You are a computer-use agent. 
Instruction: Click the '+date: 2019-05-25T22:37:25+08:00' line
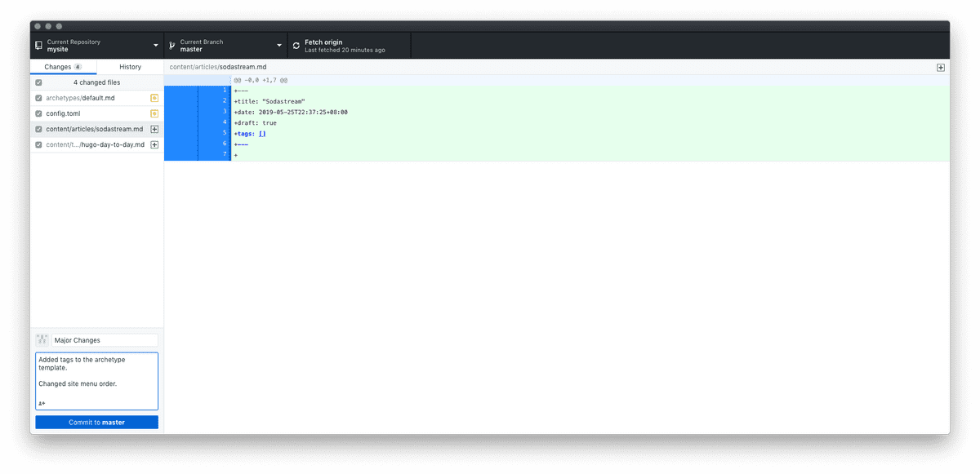291,112
